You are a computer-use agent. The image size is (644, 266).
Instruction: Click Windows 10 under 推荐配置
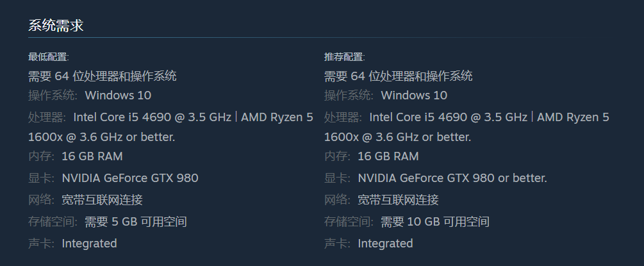pos(414,96)
